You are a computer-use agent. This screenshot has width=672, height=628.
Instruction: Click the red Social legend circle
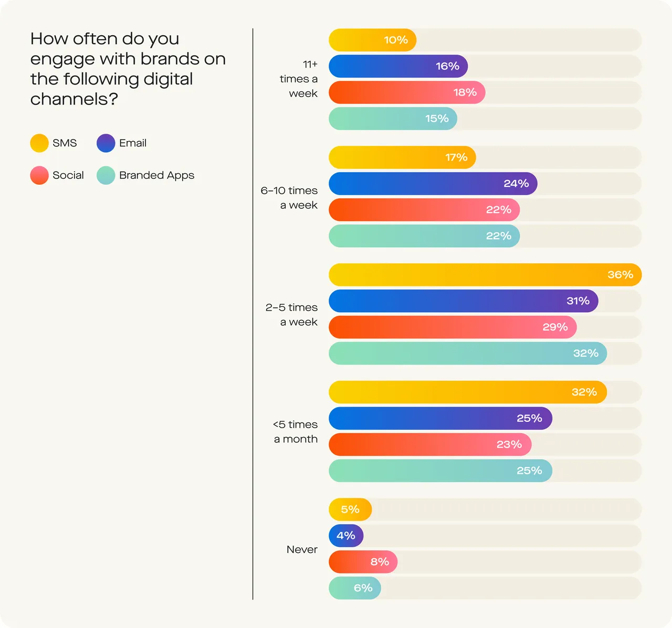(x=39, y=175)
